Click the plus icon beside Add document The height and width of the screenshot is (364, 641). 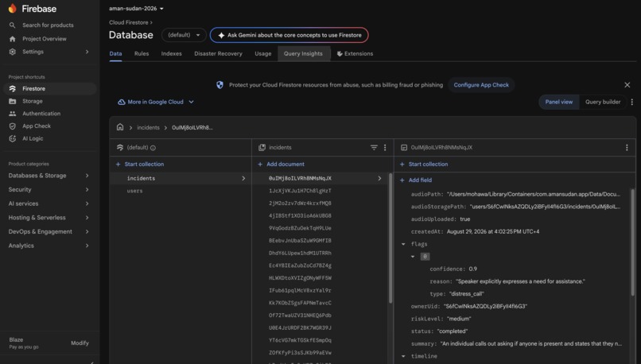pyautogui.click(x=260, y=165)
